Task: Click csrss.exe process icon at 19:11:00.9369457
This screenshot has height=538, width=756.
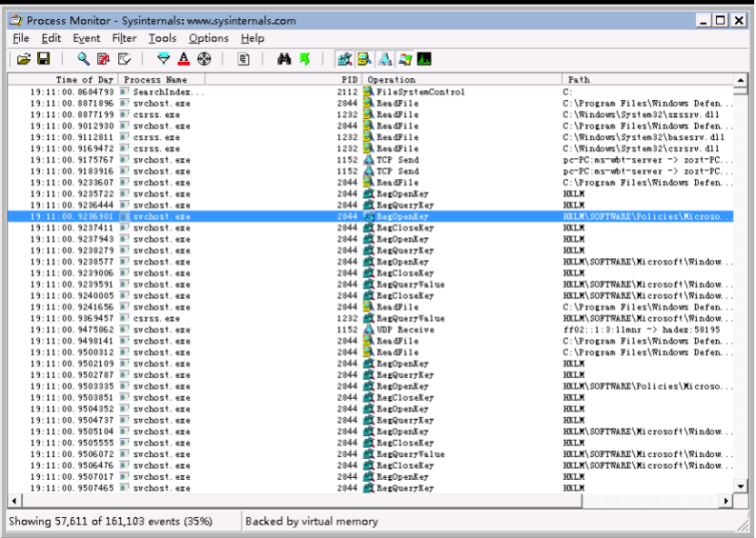Action: pyautogui.click(x=124, y=319)
